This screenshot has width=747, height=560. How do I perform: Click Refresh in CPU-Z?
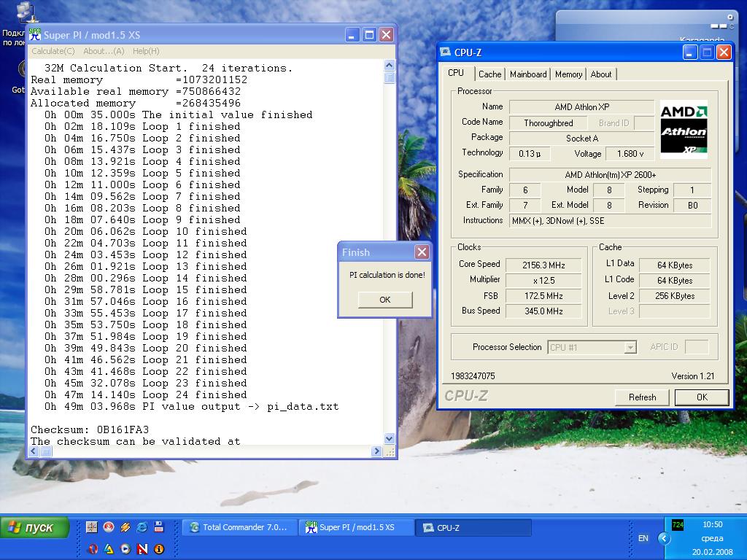(642, 397)
